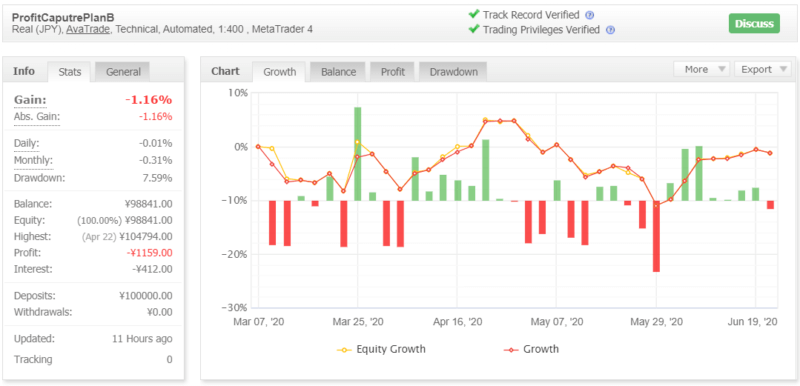
Task: Select the Balance chart tab
Action: (x=338, y=72)
